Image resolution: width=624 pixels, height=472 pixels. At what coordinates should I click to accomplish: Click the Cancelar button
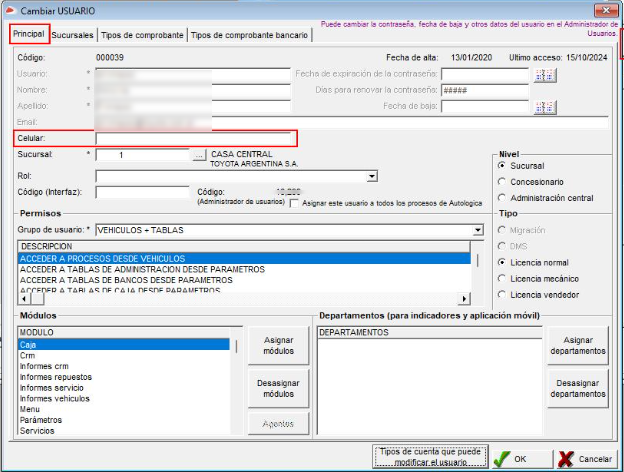tap(587, 459)
